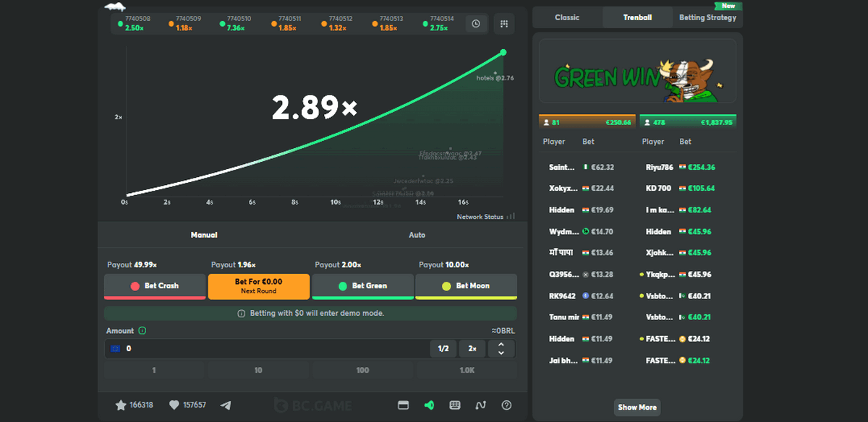Image resolution: width=868 pixels, height=422 pixels.
Task: Click the heart like icon
Action: [x=174, y=405]
